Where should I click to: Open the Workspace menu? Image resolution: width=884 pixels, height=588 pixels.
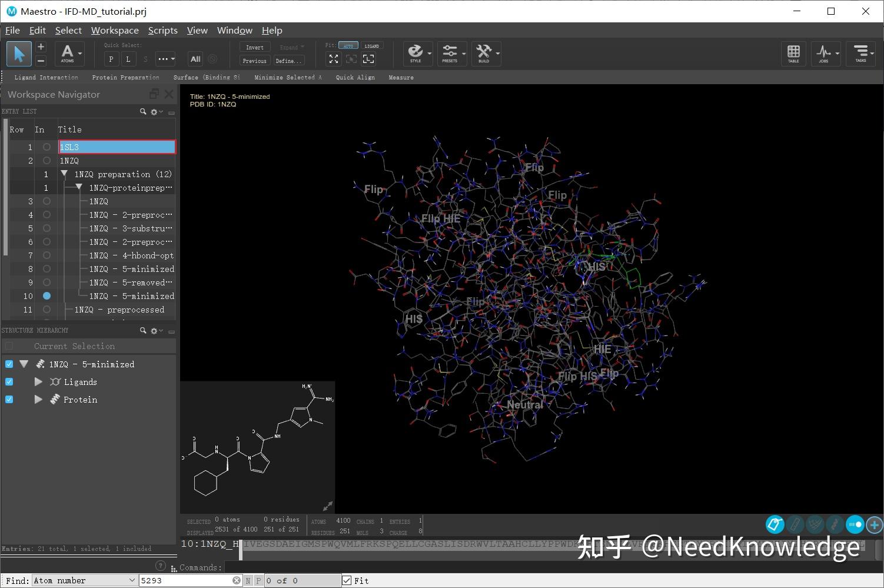tap(115, 30)
